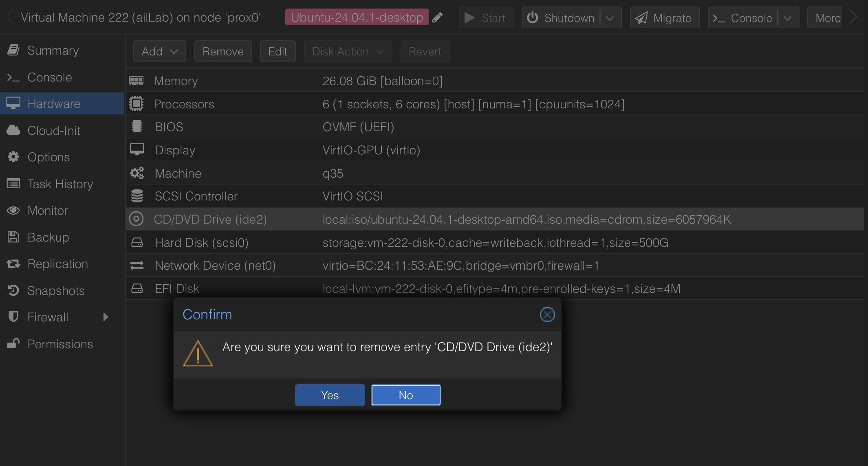Open the Shutdown dropdown arrow
The height and width of the screenshot is (466, 868).
click(610, 18)
